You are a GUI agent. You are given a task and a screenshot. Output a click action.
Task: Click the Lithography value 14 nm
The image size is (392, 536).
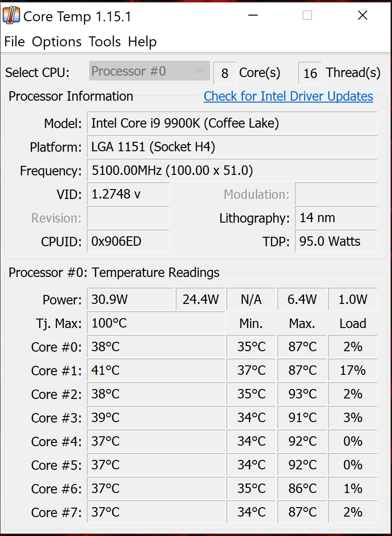coord(336,218)
